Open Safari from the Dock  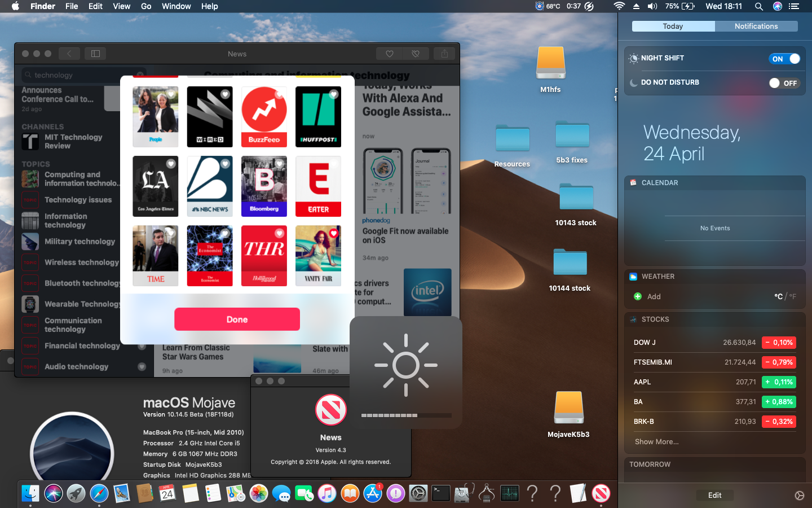click(x=99, y=493)
